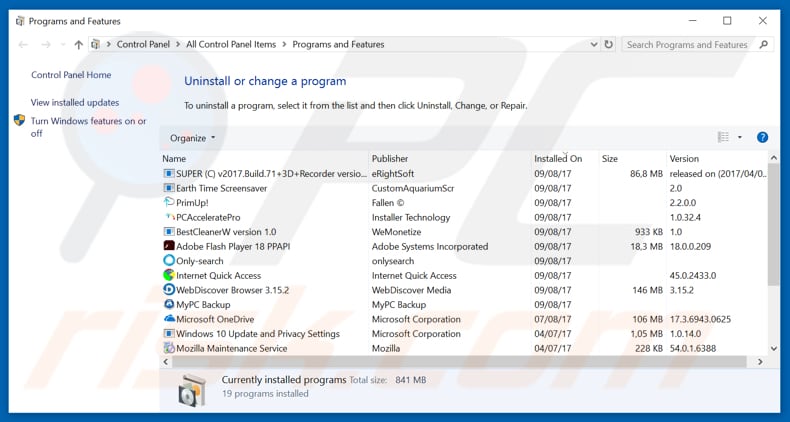Click the Internet Quick Access icon
This screenshot has height=422, width=790.
tap(169, 275)
